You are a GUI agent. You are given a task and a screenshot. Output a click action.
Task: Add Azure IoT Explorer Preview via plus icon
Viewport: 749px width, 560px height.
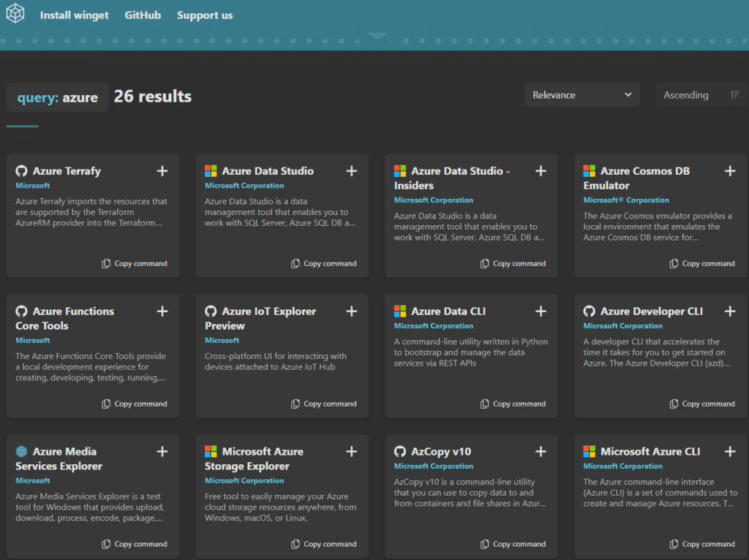352,311
